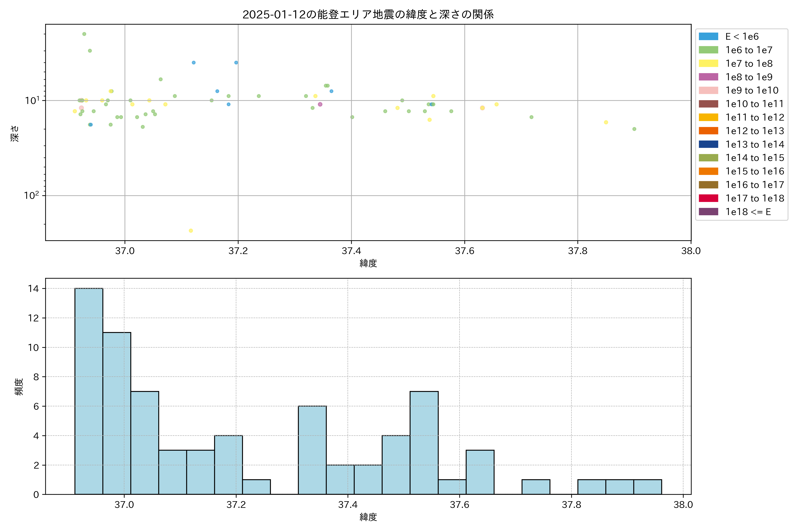Click the purple scatter point near latitude 37.35

click(x=320, y=104)
